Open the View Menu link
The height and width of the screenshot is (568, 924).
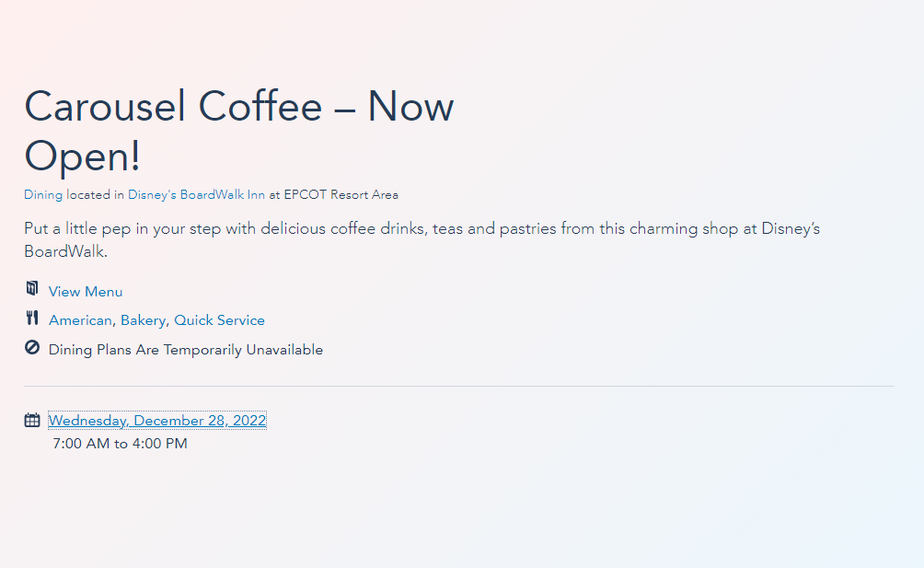[x=86, y=292]
